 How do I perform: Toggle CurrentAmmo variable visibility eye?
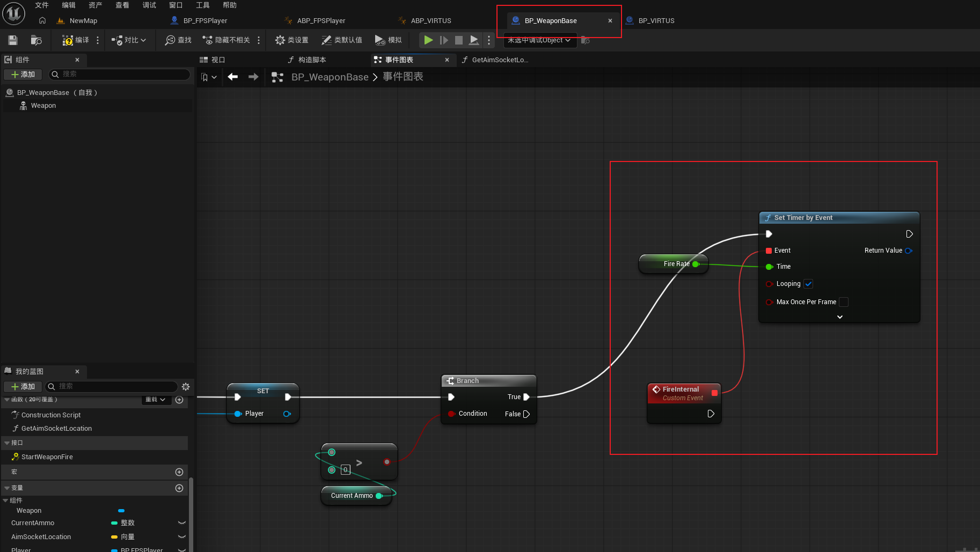pos(182,523)
